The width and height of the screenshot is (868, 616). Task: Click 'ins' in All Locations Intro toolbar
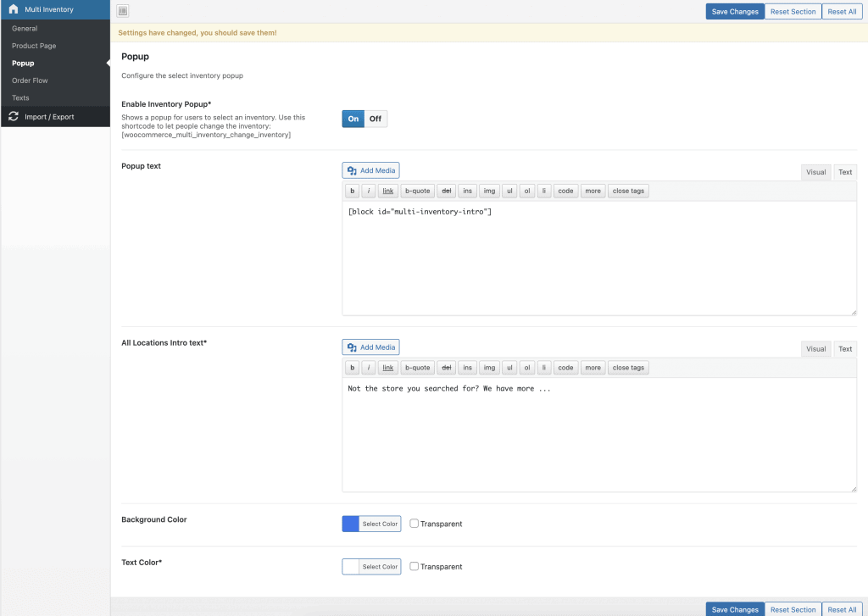point(467,368)
